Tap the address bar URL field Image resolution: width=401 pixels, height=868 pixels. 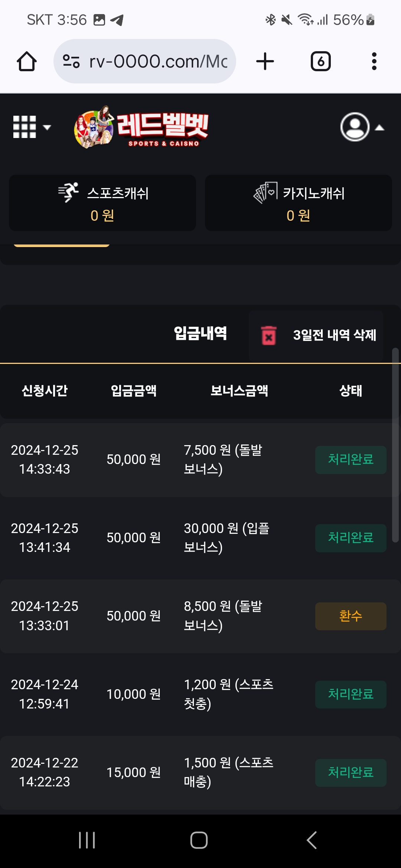[158, 61]
